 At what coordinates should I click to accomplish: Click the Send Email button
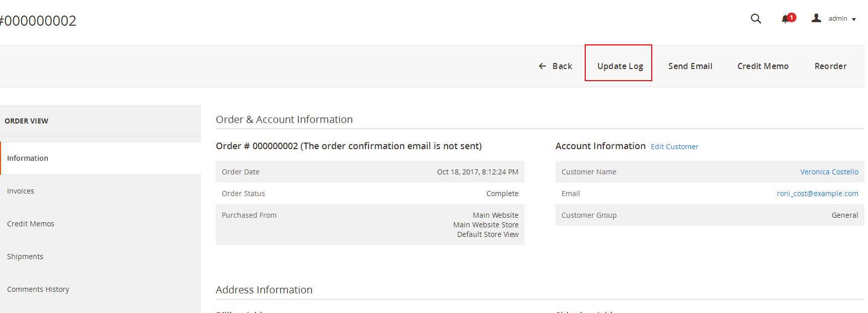pos(690,66)
